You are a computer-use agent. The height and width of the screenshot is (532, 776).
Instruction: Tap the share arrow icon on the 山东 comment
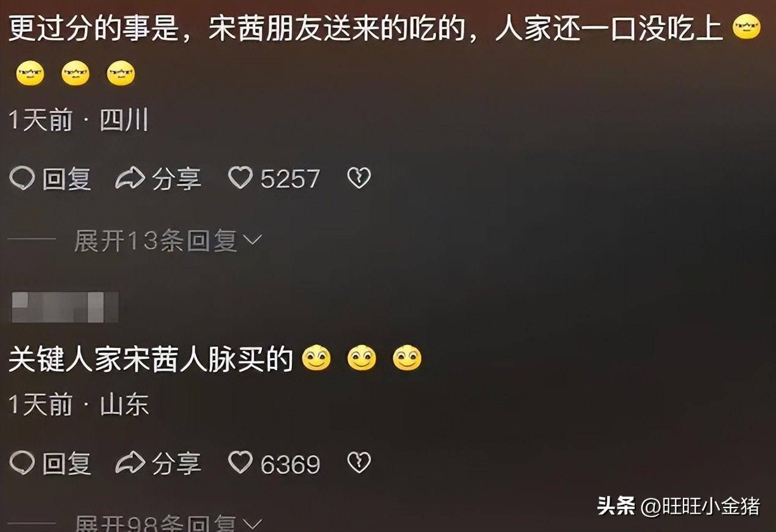tap(130, 464)
